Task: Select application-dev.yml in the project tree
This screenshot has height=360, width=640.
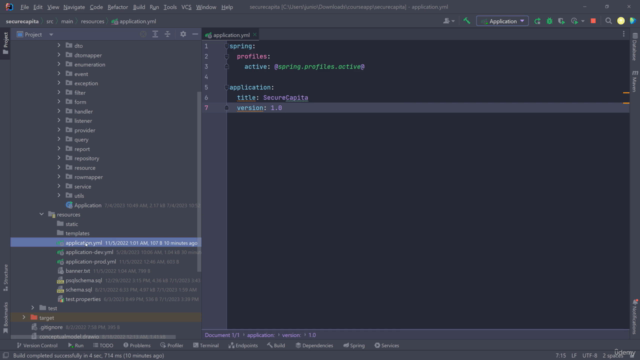Action: [x=89, y=252]
